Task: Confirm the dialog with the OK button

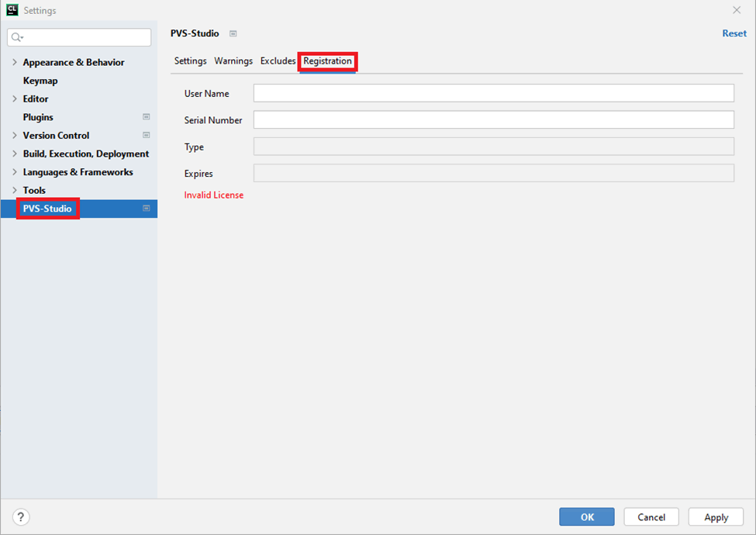Action: pos(587,517)
